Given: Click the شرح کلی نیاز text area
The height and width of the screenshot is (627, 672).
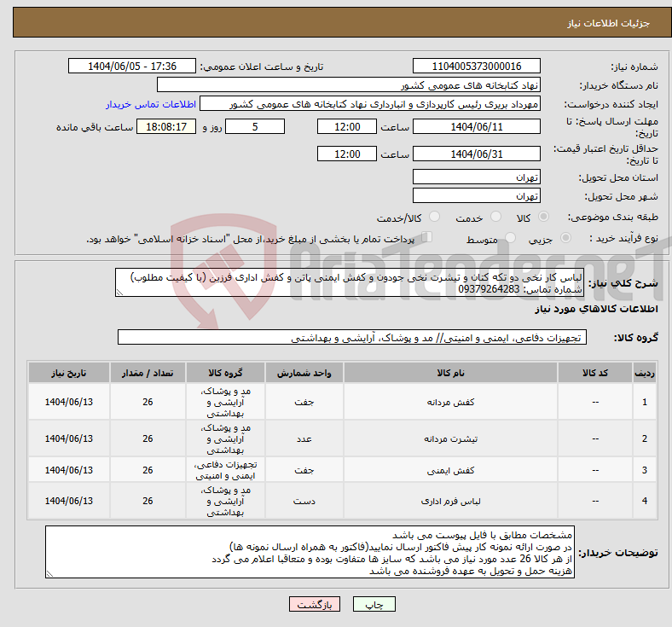Looking at the screenshot, I should (350, 283).
